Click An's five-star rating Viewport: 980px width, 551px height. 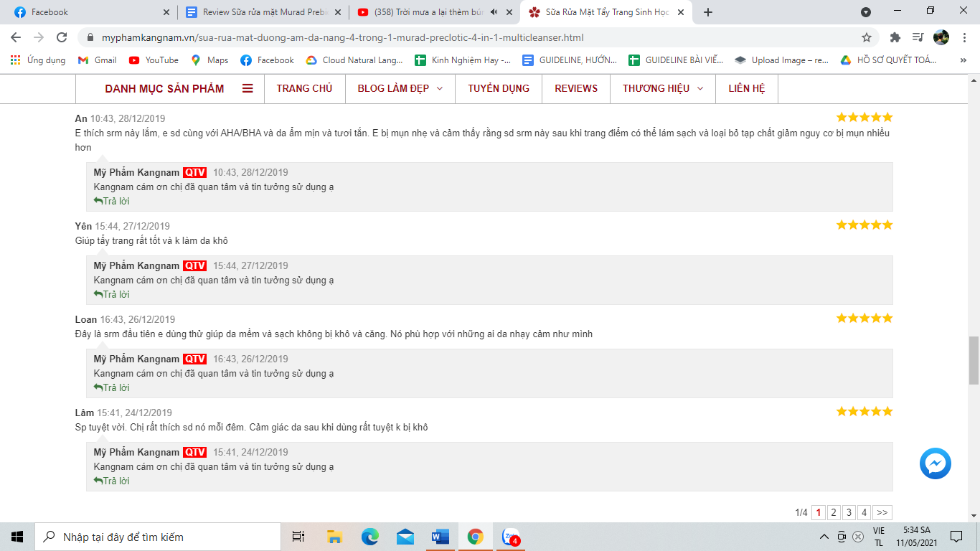[x=864, y=117]
